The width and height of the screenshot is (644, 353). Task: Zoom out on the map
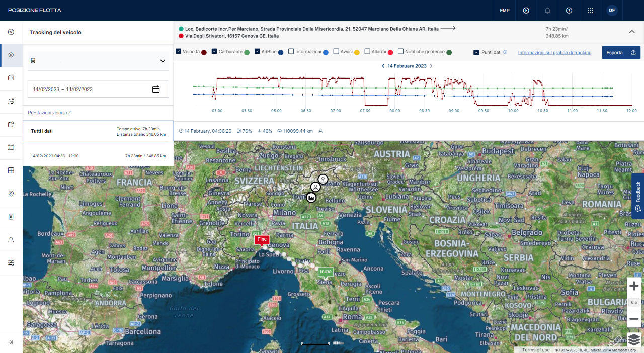click(634, 319)
